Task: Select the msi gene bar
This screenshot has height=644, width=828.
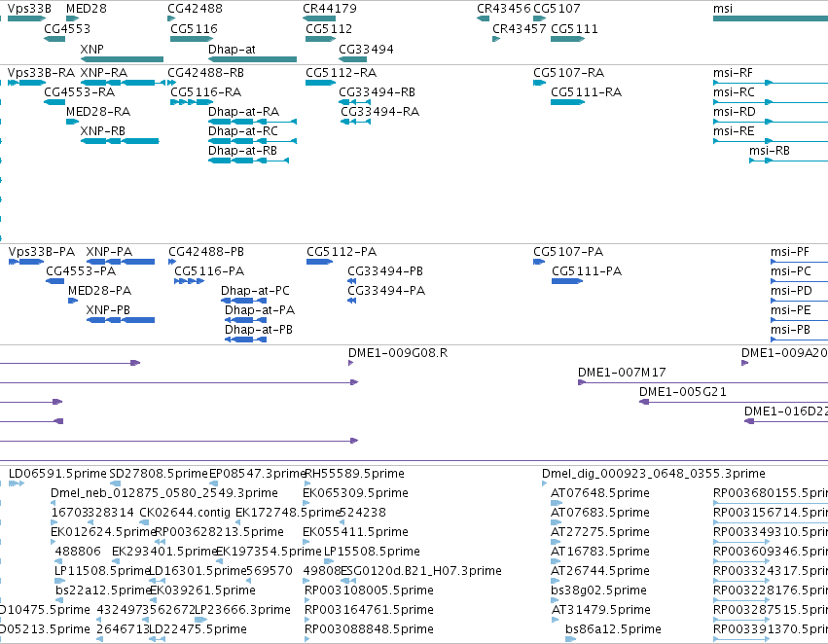Action: [x=771, y=18]
